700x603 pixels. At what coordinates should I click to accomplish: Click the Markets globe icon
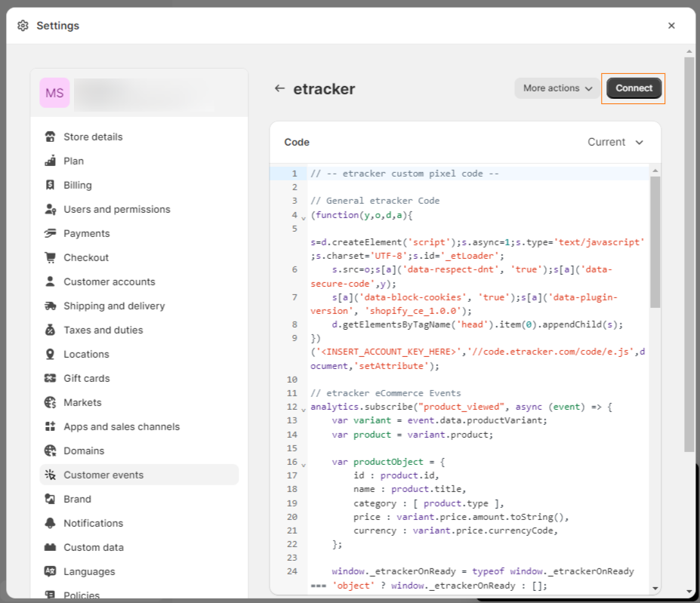pyautogui.click(x=50, y=402)
